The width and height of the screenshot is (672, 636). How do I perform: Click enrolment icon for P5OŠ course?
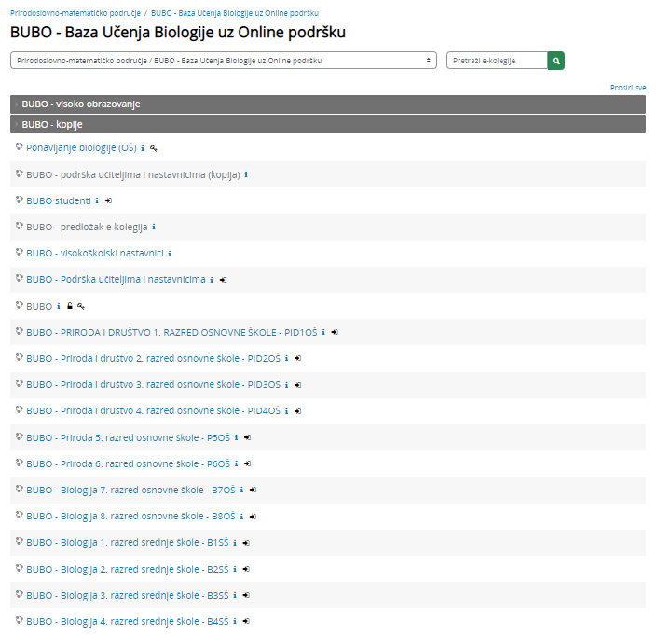click(x=247, y=437)
